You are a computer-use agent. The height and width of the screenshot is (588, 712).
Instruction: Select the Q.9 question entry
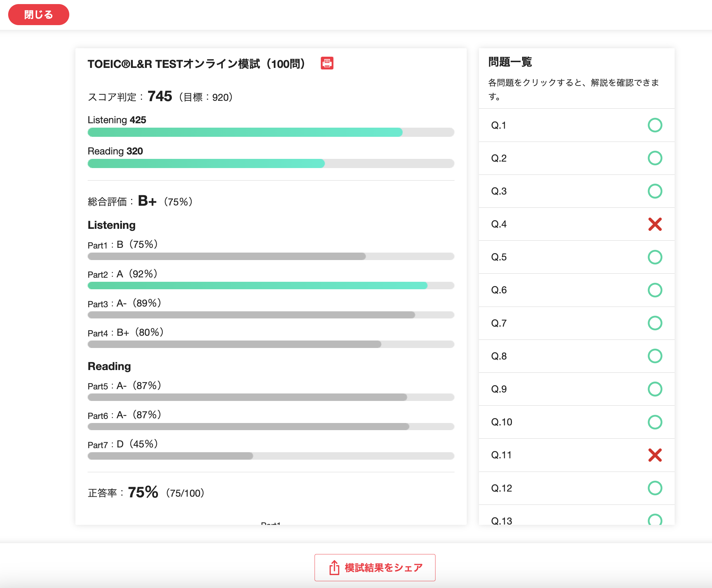click(x=577, y=389)
